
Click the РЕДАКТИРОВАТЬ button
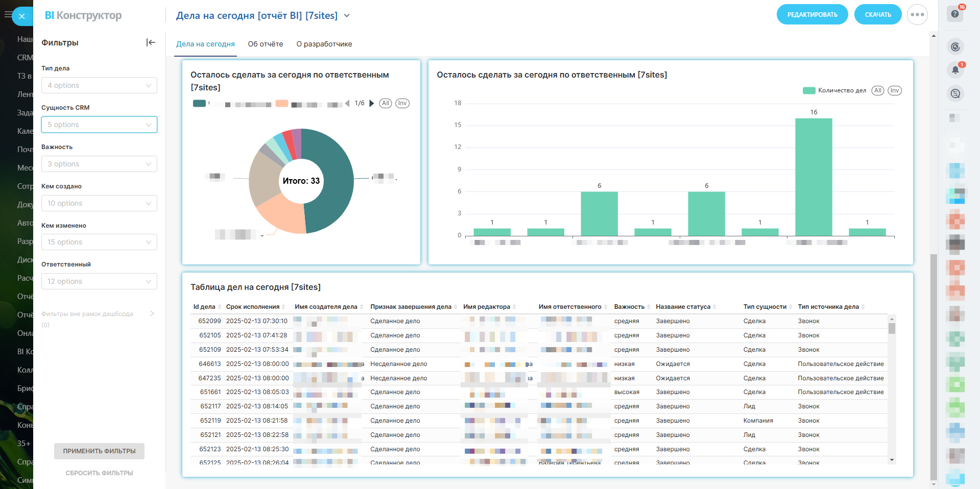point(812,15)
